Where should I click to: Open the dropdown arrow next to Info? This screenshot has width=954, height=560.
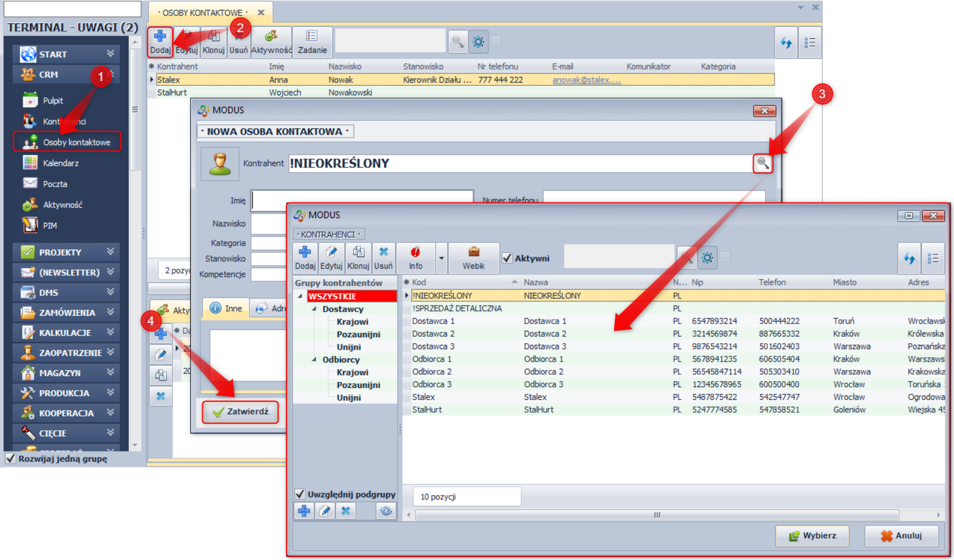pyautogui.click(x=441, y=258)
